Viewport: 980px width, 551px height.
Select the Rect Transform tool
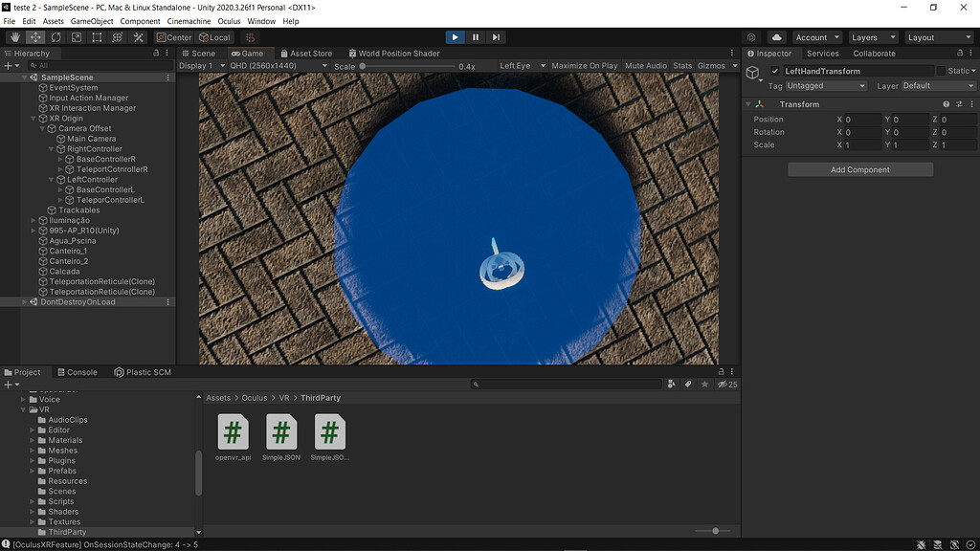[x=97, y=37]
